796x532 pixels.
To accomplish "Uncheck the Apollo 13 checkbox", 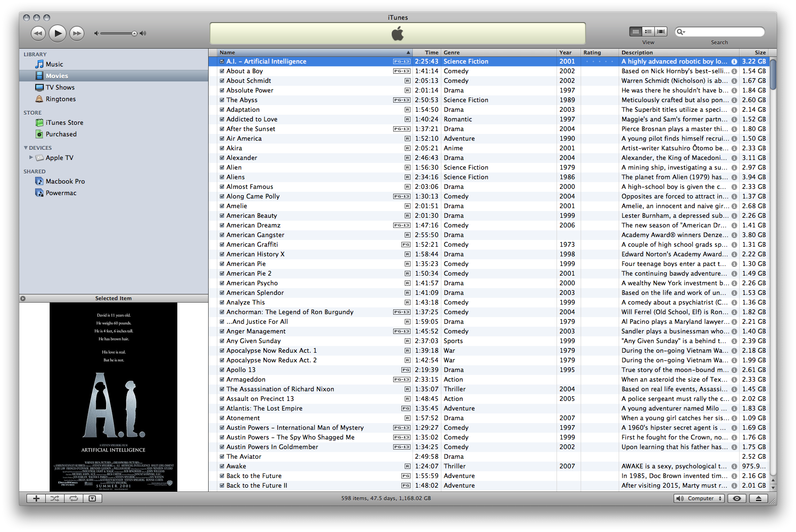I will click(x=222, y=370).
